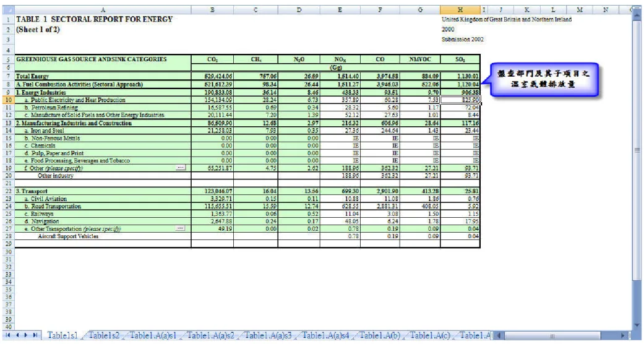644x344 pixels.
Task: Click the vertical scrollbar thumb
Action: [637, 150]
